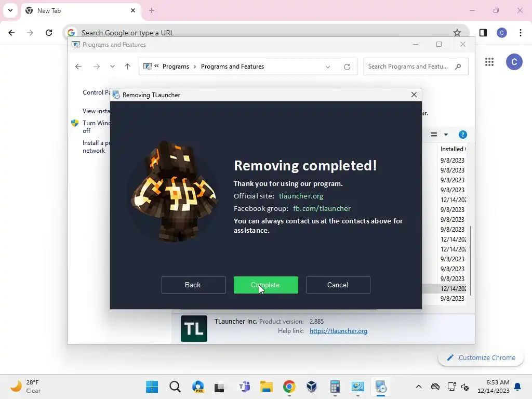Open the TLauncher uninstaller taskbar icon
The height and width of the screenshot is (399, 532).
381,387
